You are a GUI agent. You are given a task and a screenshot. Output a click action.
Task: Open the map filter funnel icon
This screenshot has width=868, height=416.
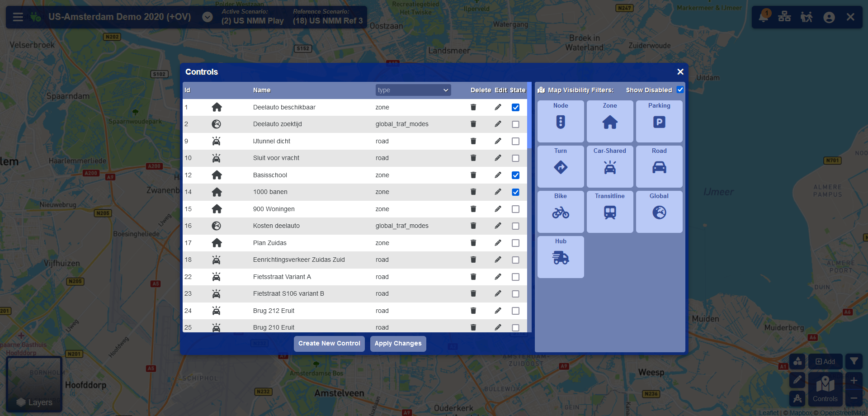coord(854,361)
